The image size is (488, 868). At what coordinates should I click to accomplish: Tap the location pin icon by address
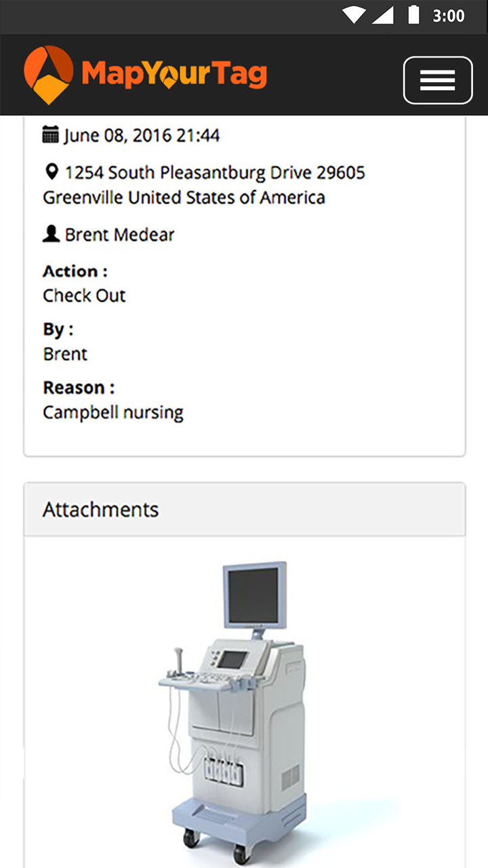tap(52, 172)
